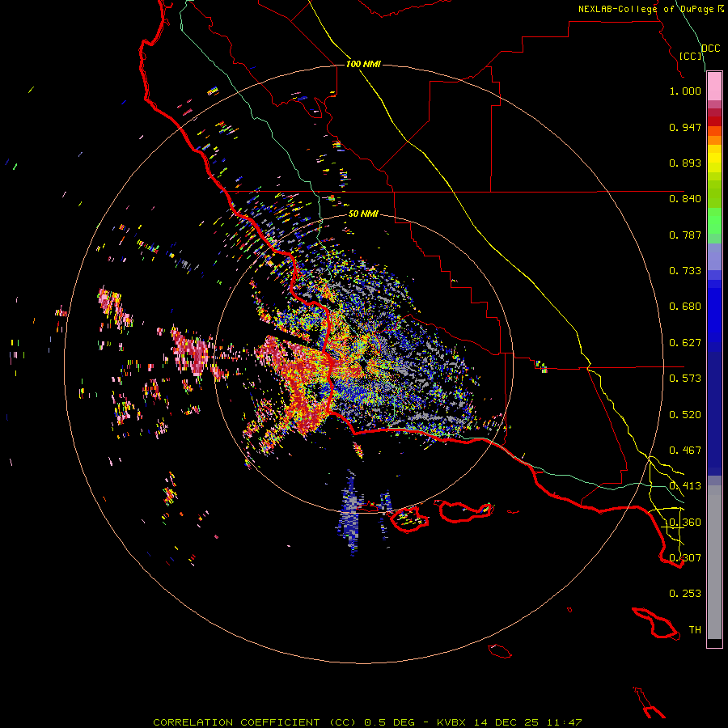Click the 1.000 scale value
This screenshot has height=728, width=728.
tap(685, 91)
